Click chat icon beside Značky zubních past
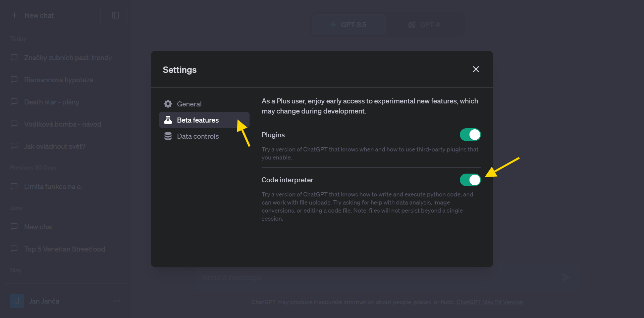 [14, 57]
